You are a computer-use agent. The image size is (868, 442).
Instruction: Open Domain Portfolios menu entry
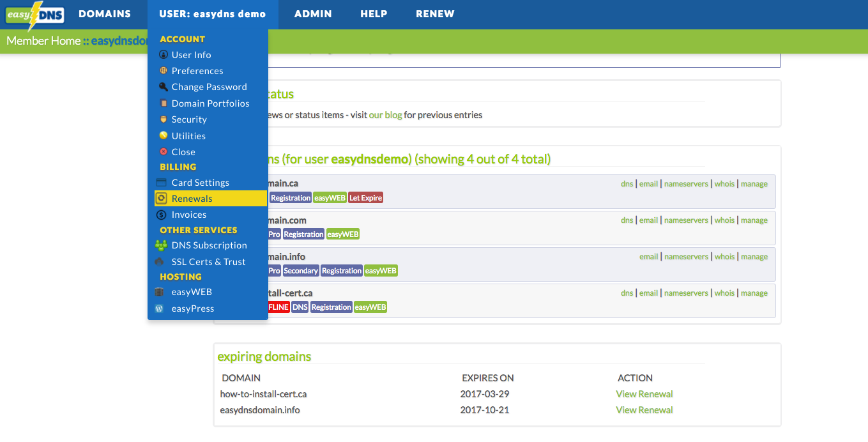(x=210, y=103)
